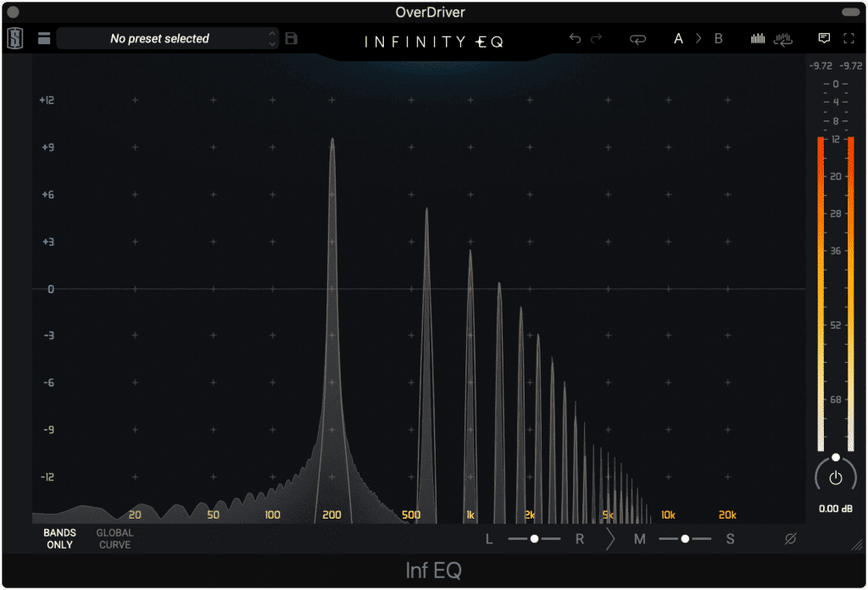Screen dimensions: 868x590
Task: Click the +3 gain scale label
Action: (48, 242)
